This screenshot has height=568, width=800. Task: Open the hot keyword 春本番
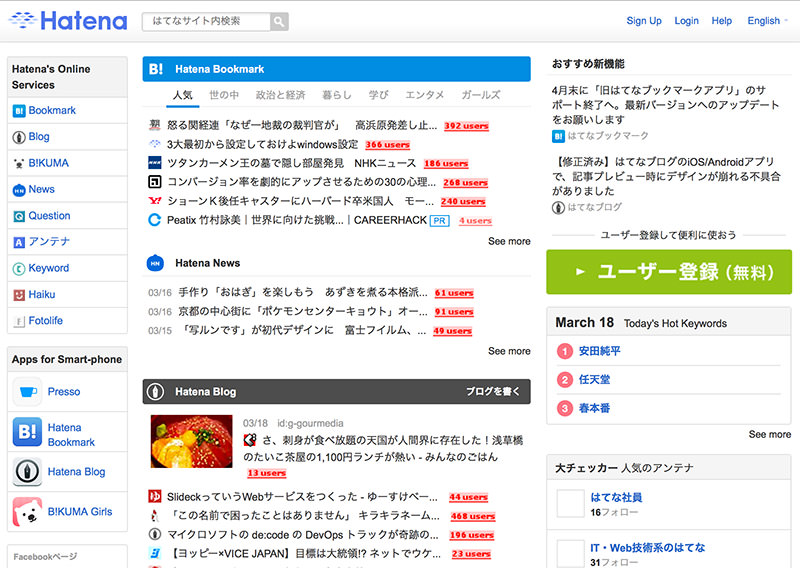coord(594,408)
